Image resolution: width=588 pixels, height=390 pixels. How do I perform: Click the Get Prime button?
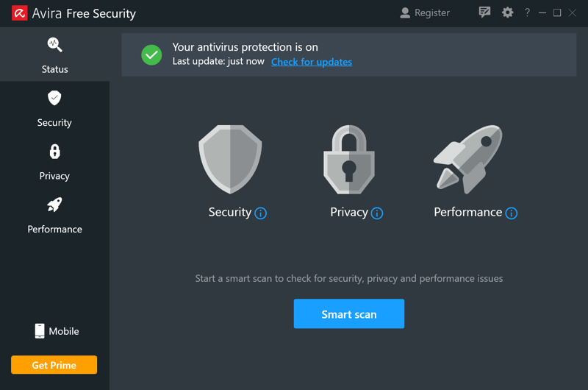[x=54, y=365]
